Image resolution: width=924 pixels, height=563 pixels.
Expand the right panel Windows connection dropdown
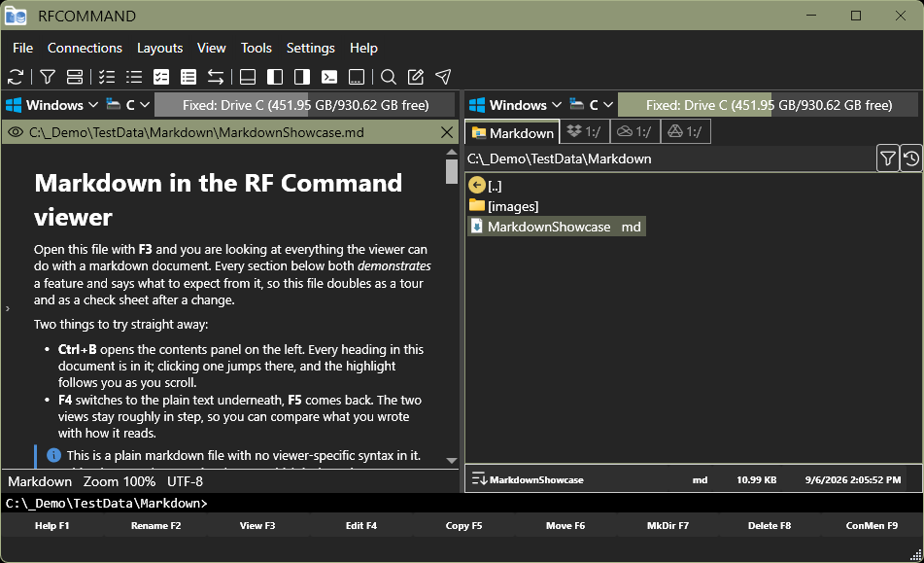tap(515, 105)
